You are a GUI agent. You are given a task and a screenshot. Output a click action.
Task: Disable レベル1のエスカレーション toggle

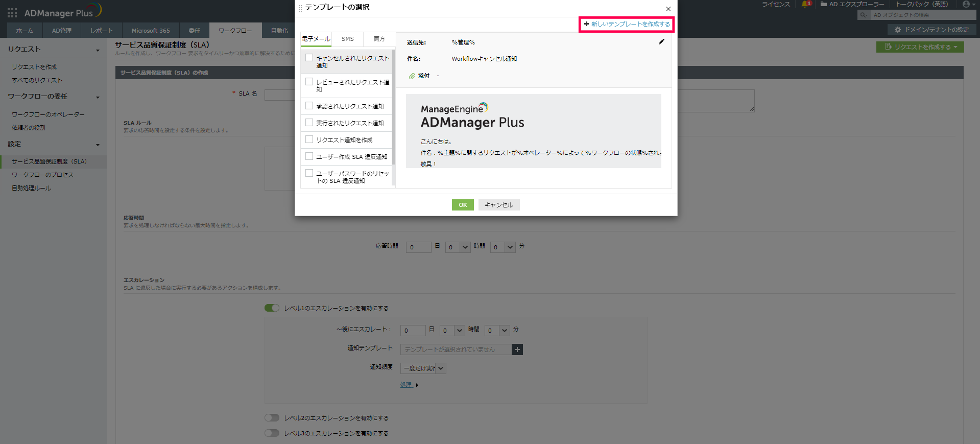pos(272,308)
